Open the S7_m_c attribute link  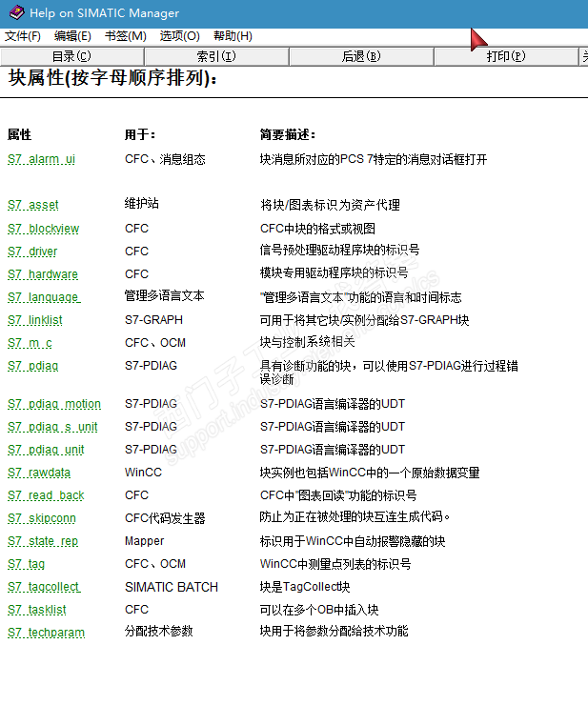[30, 343]
